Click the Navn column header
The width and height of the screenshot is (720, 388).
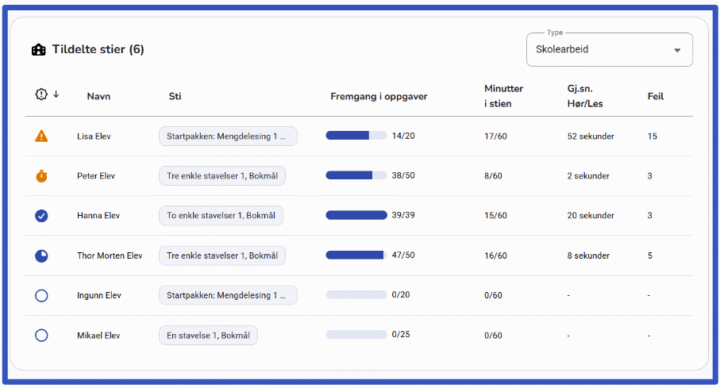99,96
